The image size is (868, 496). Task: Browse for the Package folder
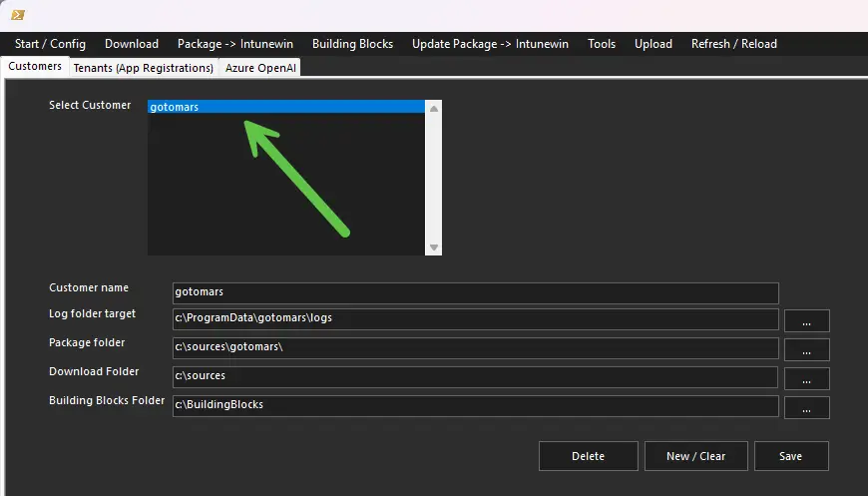[806, 350]
